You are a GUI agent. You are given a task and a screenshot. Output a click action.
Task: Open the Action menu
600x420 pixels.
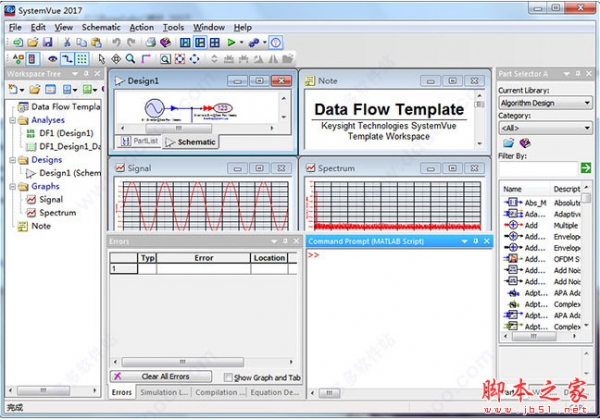[142, 27]
